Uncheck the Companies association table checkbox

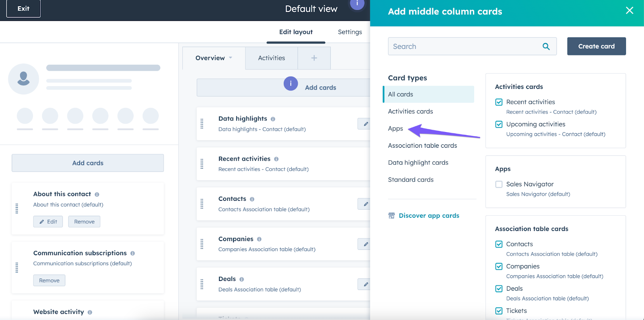click(x=499, y=266)
